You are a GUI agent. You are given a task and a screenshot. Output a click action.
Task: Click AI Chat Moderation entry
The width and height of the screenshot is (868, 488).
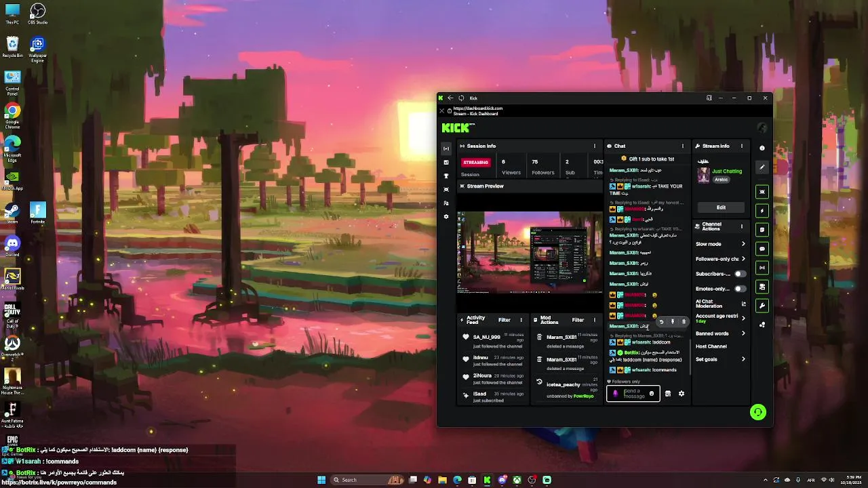pyautogui.click(x=709, y=304)
